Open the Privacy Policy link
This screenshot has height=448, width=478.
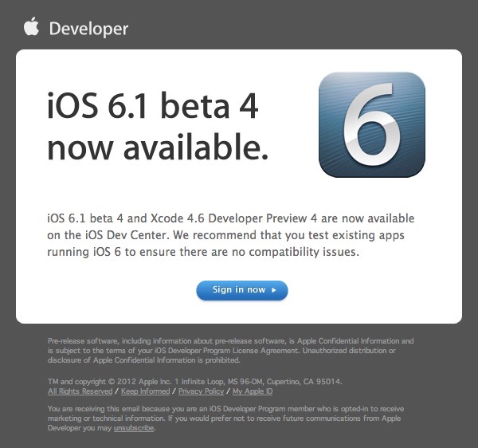pyautogui.click(x=202, y=391)
